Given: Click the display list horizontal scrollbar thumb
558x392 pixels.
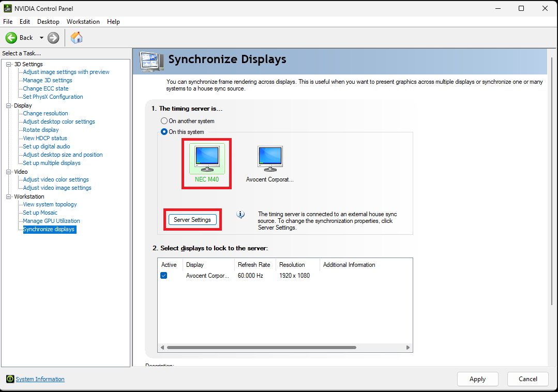Looking at the screenshot, I should tap(262, 348).
